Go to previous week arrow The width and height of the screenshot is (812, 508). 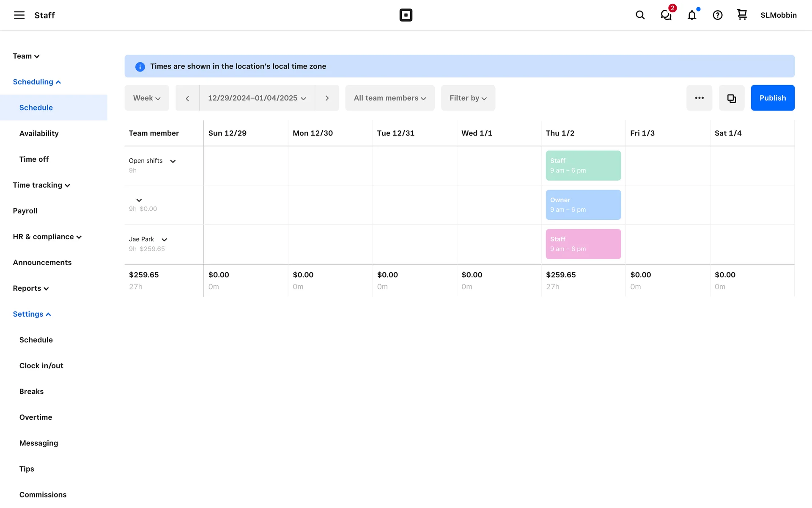coord(187,98)
